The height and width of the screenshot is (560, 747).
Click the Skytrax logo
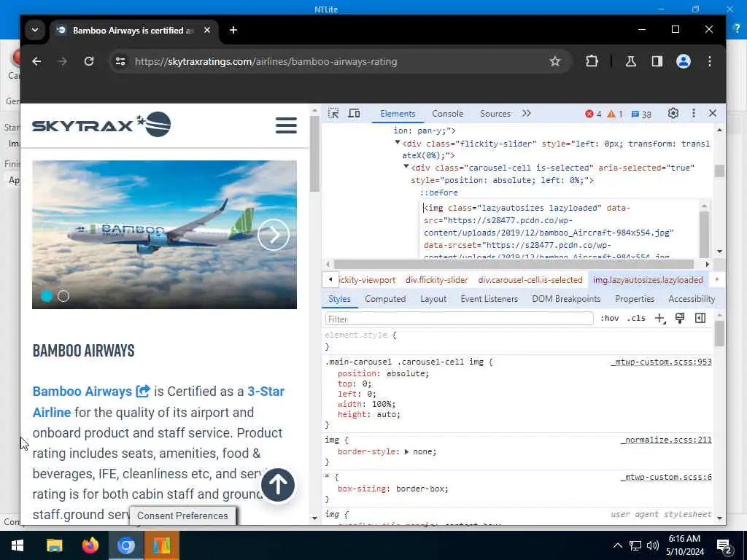(101, 124)
